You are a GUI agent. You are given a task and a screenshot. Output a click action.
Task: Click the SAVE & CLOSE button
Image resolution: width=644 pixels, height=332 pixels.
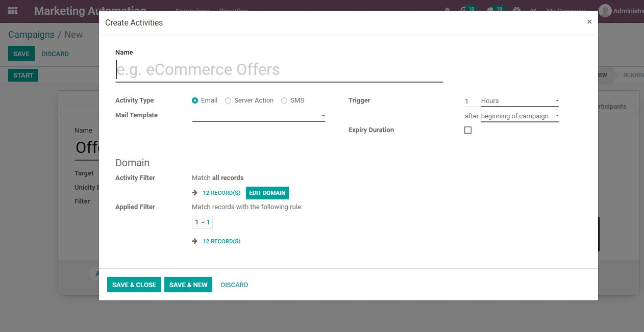[134, 285]
